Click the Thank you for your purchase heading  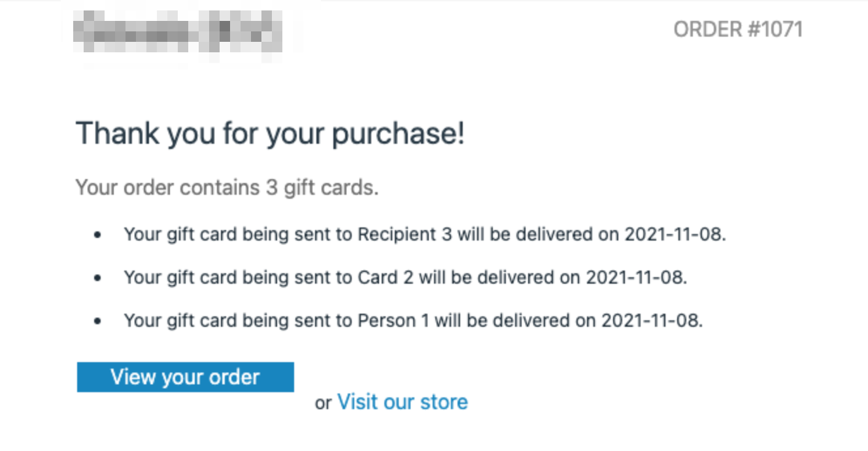(270, 133)
